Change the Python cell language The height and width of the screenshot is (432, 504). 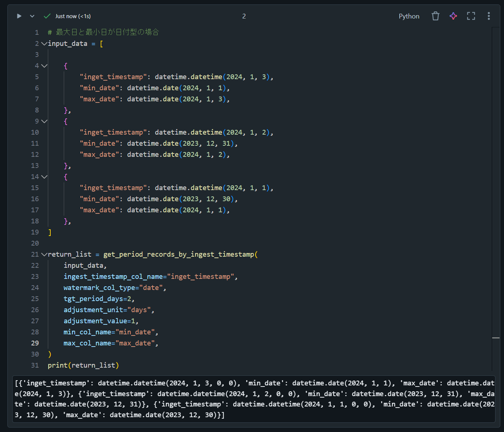(409, 16)
